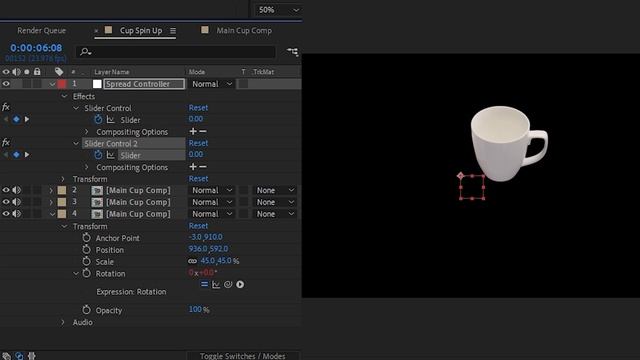The width and height of the screenshot is (640, 360).
Task: Toggle keyframe diamond for Slider Control 2
Action: (x=16, y=155)
